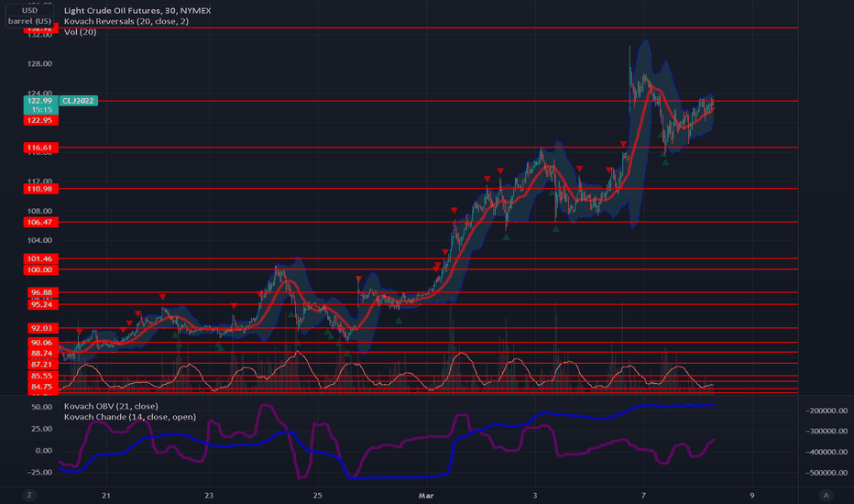Click the -300000.00 OBV axis label
854x504 pixels.
(827, 431)
